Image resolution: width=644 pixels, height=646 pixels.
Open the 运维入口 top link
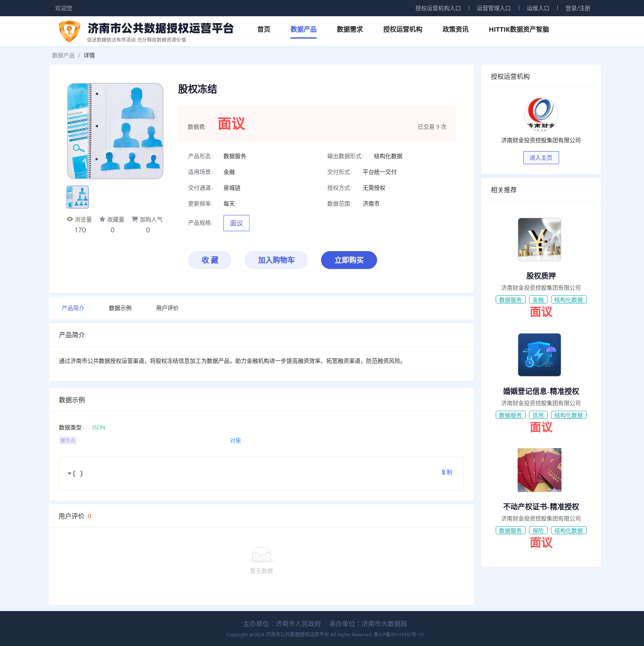click(x=538, y=8)
